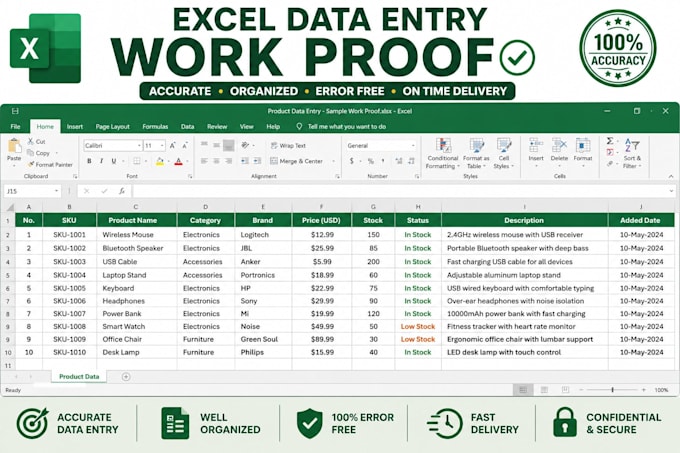Toggle Merge & Center
The height and width of the screenshot is (453, 680).
click(297, 161)
